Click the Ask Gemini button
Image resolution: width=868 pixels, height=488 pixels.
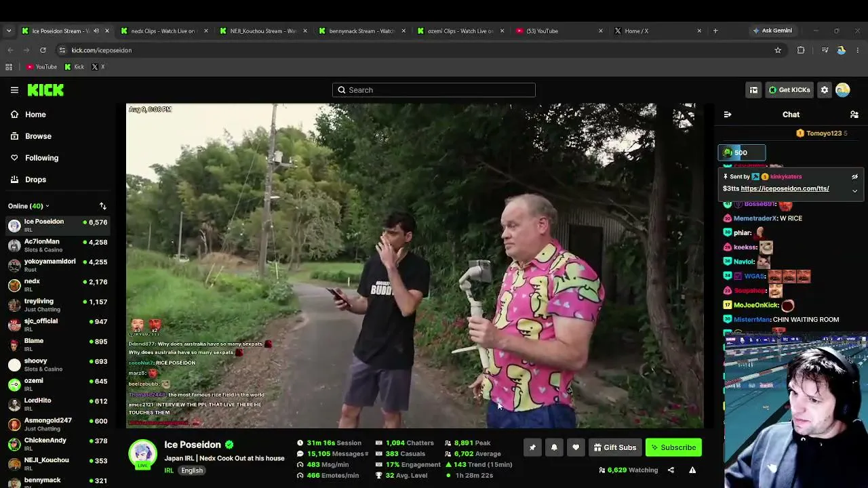click(772, 30)
